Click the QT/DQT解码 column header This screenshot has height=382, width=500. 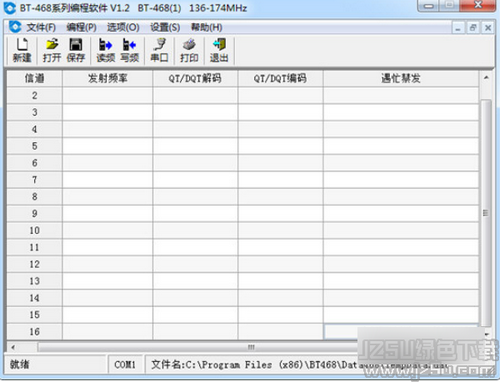pos(195,78)
